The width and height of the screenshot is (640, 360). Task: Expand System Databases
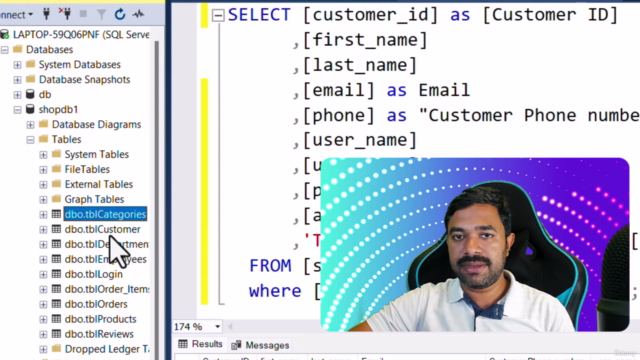point(18,65)
